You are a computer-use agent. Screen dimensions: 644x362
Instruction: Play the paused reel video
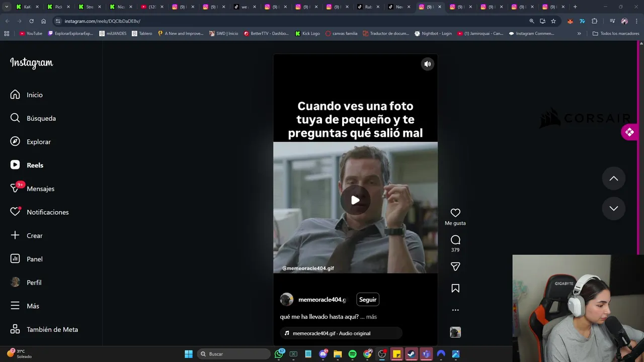[355, 200]
